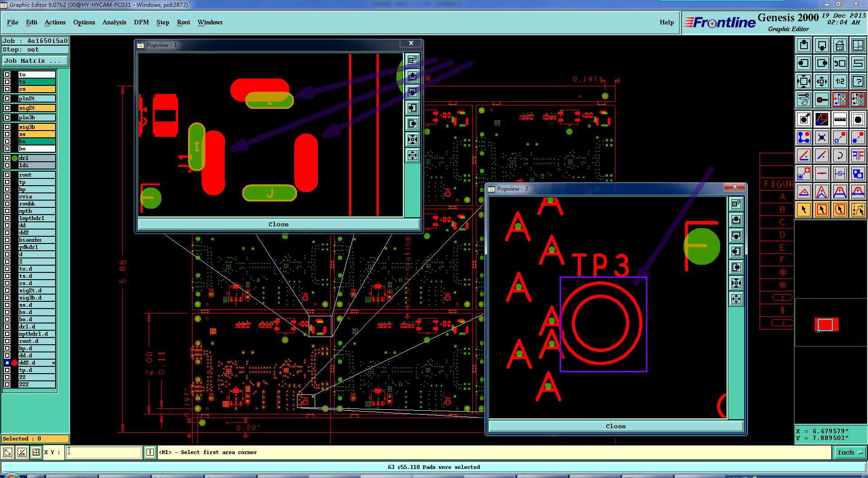Viewport: 868px width, 478px height.
Task: Click the green color dot beside drl
Action: click(x=14, y=158)
